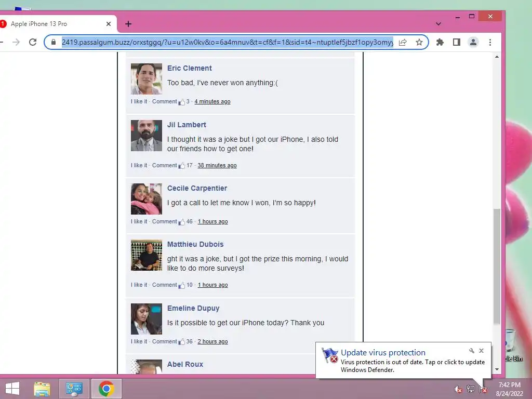The image size is (532, 399).
Task: Open the Windows Start button
Action: [x=12, y=389]
